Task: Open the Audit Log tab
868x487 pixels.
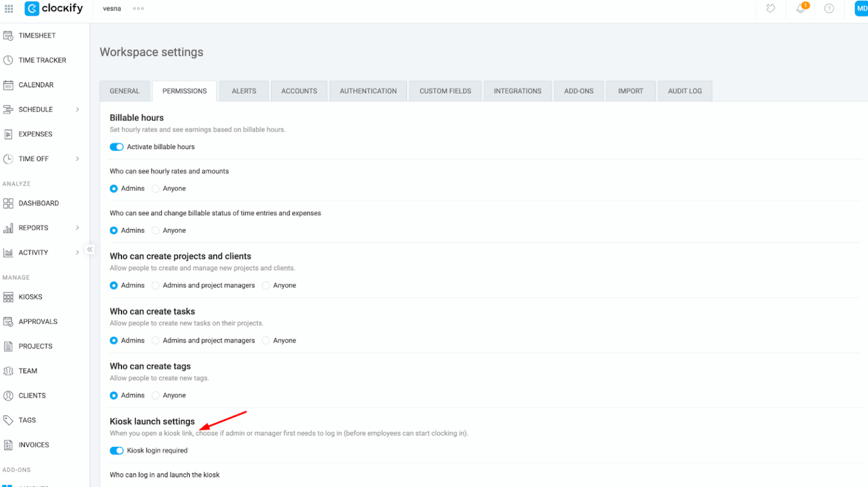Action: [684, 91]
